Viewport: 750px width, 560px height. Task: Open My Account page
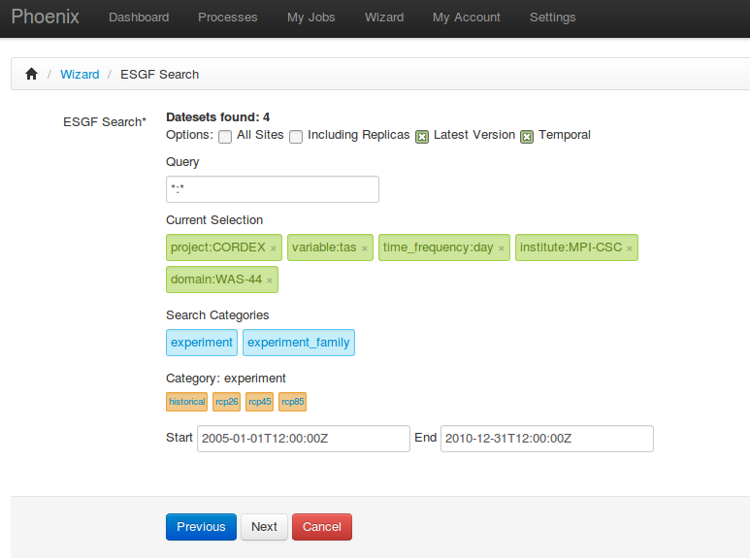467,17
